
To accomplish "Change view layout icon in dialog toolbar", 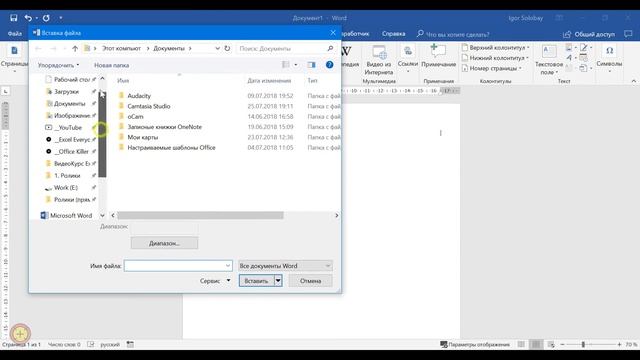I will pyautogui.click(x=286, y=65).
